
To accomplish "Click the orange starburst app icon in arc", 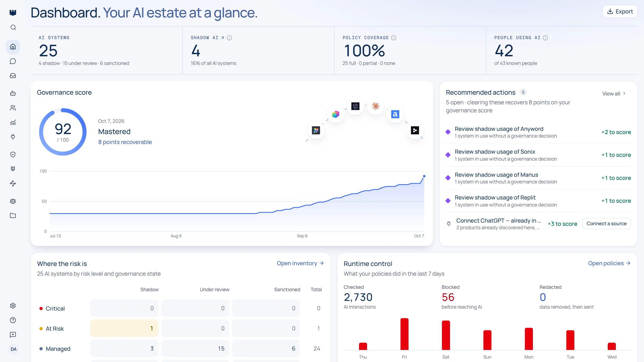I will click(375, 106).
